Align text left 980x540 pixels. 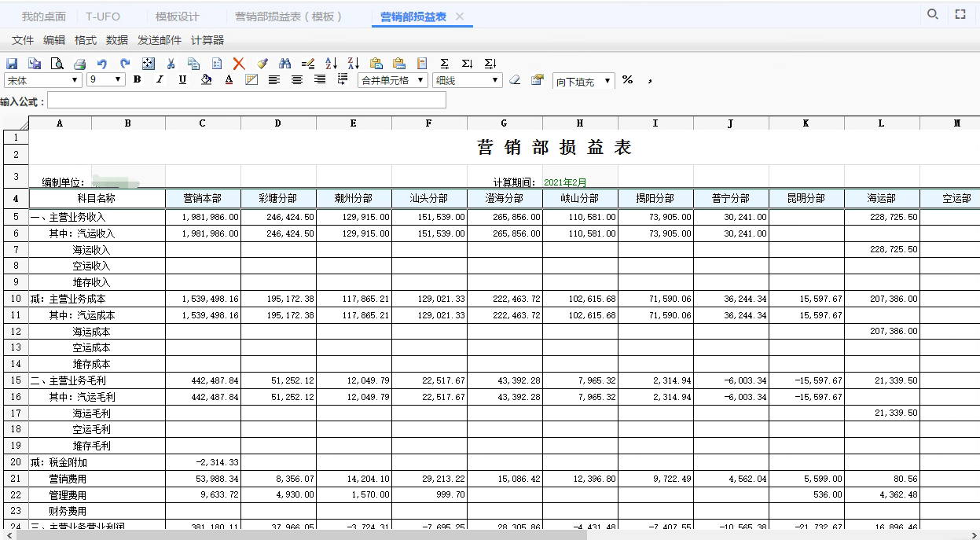tap(274, 79)
